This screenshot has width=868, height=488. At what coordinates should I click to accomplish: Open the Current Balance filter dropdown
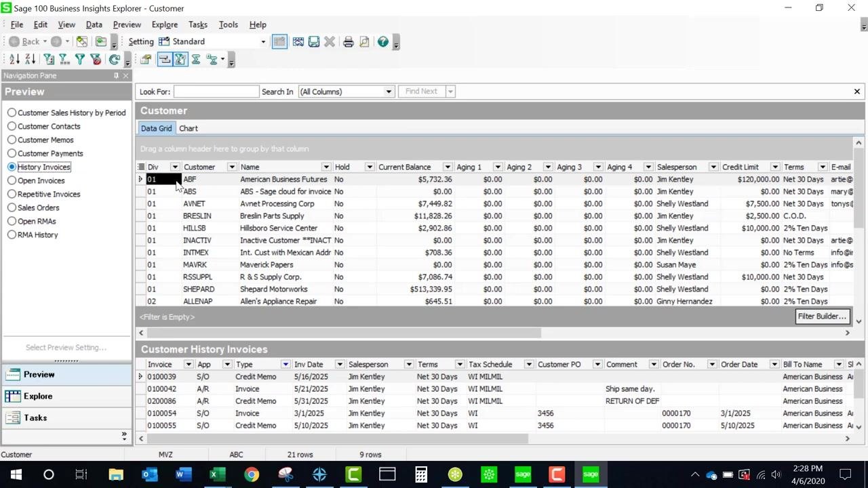click(447, 167)
